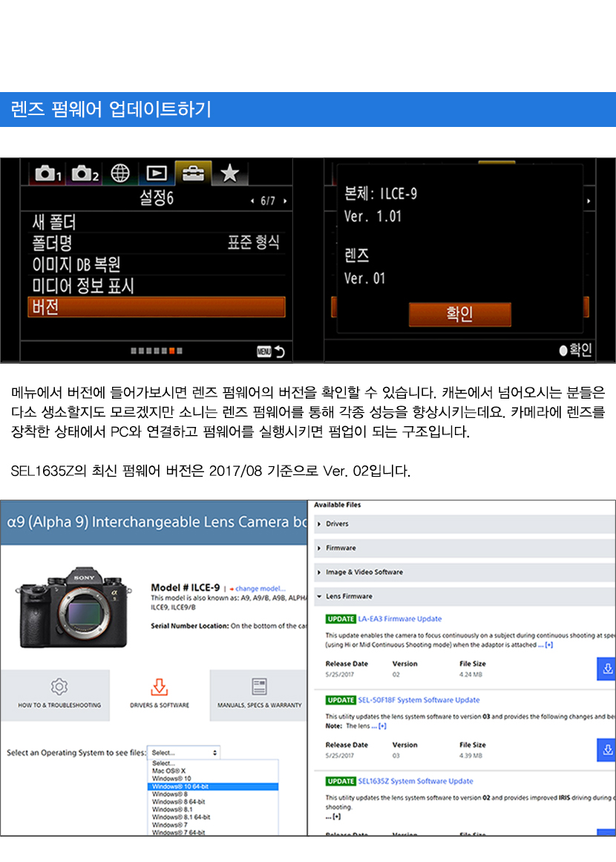Select the toolbox setup tab icon
Viewport: 616px width, 862px height.
[193, 173]
